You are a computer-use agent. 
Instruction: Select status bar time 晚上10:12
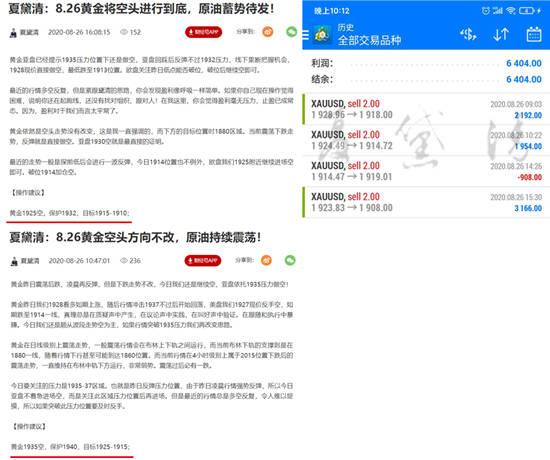coord(331,11)
